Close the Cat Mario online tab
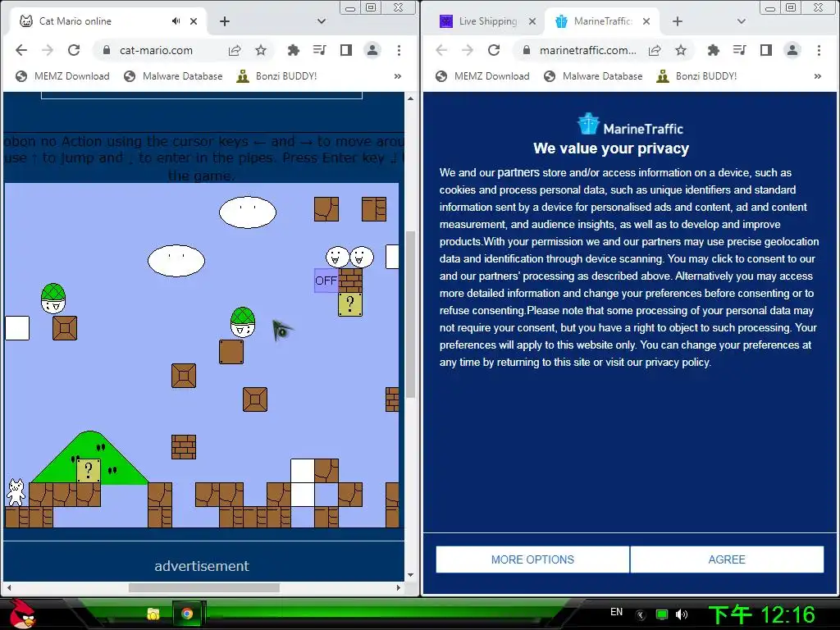The image size is (840, 630). 194,21
